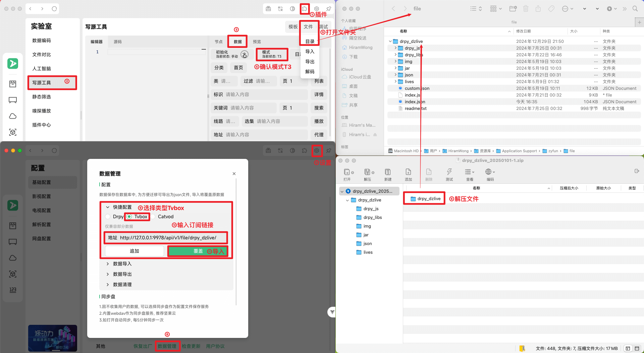Click the green 覆盖 import button

[x=198, y=251]
